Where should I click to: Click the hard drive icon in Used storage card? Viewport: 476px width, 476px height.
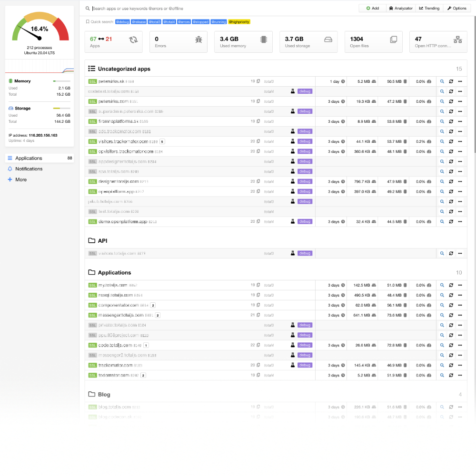328,40
